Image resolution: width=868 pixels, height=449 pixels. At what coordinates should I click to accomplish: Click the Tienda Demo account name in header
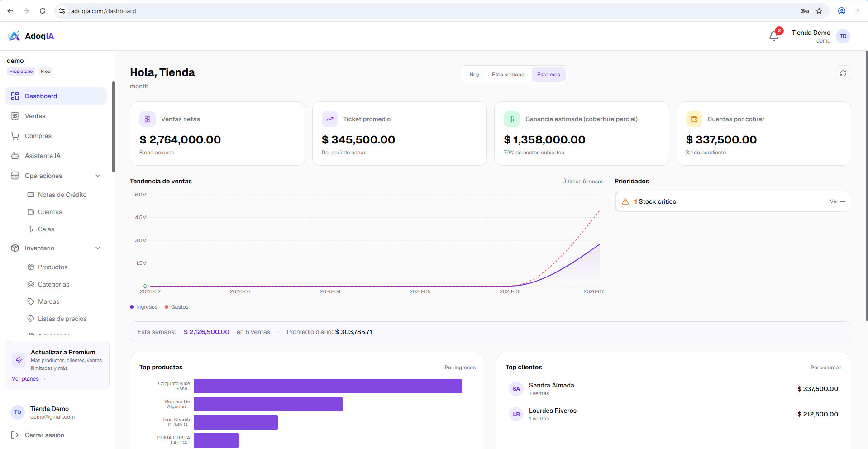811,33
